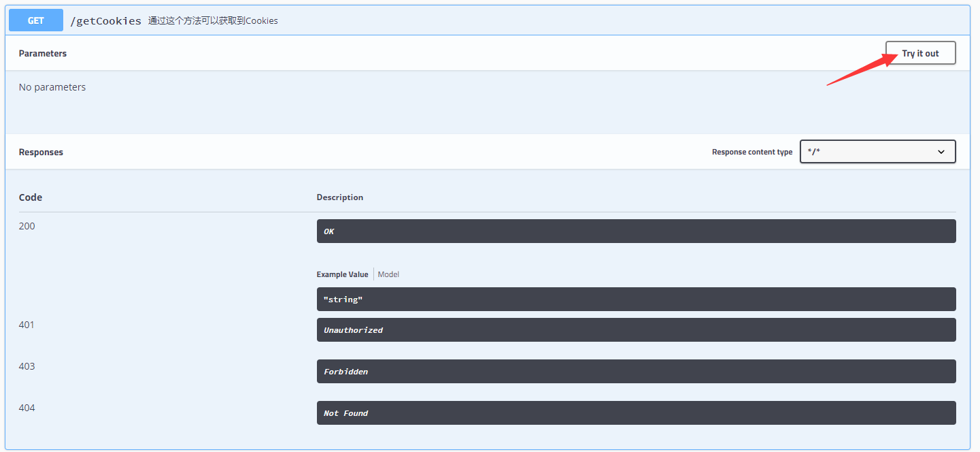Click the Code column header
Viewport: 980px width, 452px height.
click(x=31, y=197)
